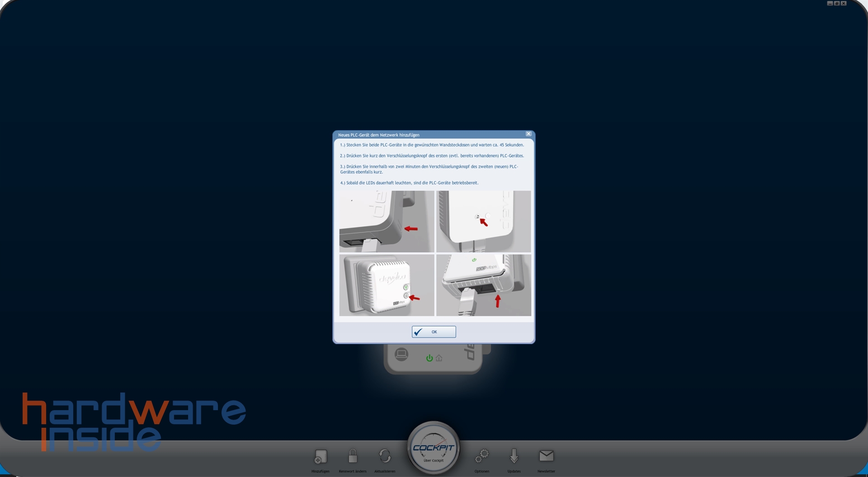Click the white adapter encryption button illustration

[483, 221]
